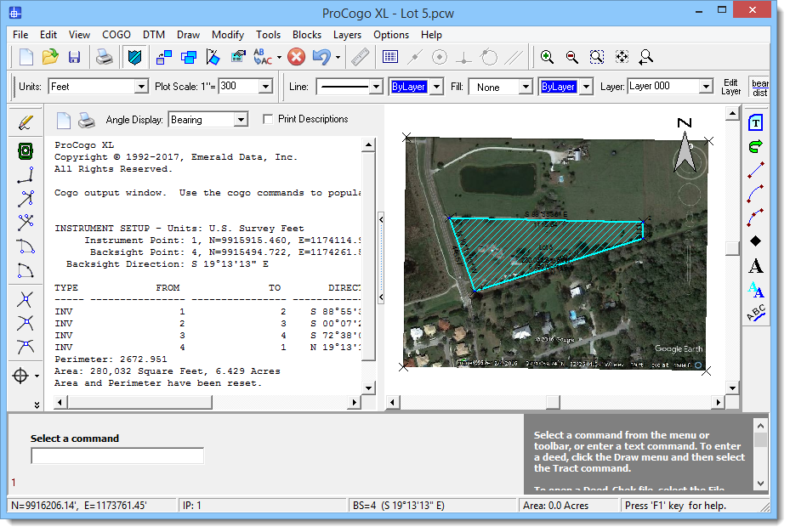This screenshot has width=790, height=532.
Task: Click the New document toolbar icon
Action: click(x=26, y=57)
